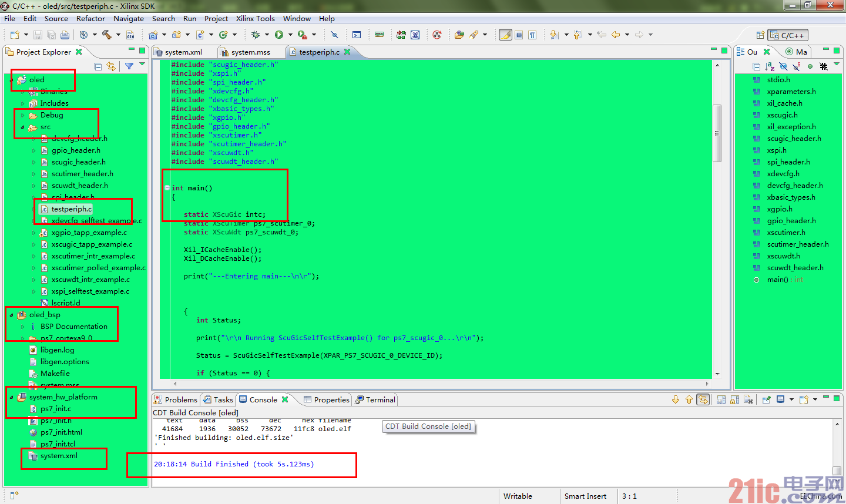The image size is (846, 504).
Task: Collapse the oled_bsp project tree node
Action: click(11, 315)
